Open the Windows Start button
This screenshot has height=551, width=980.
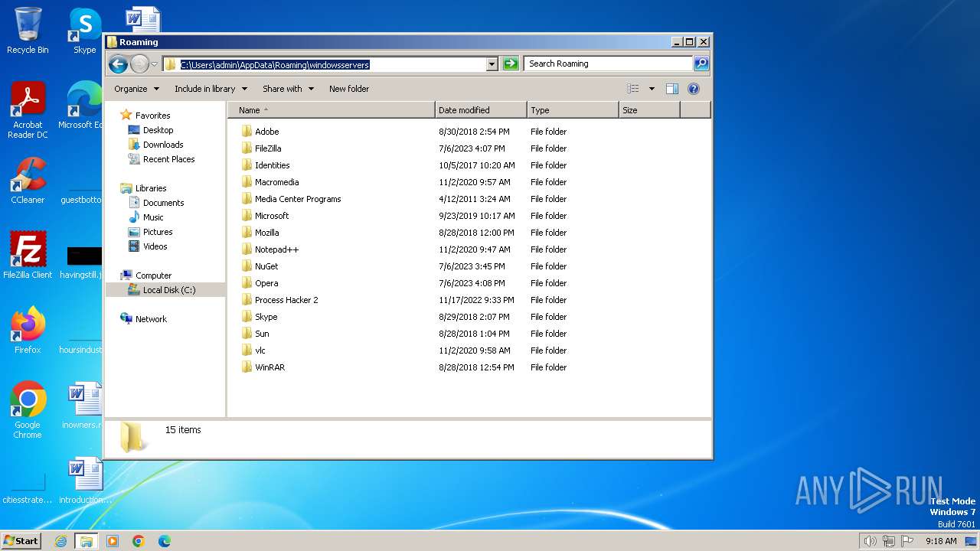21,540
